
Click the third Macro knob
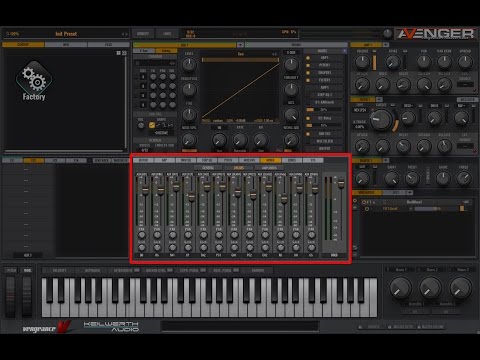461,288
